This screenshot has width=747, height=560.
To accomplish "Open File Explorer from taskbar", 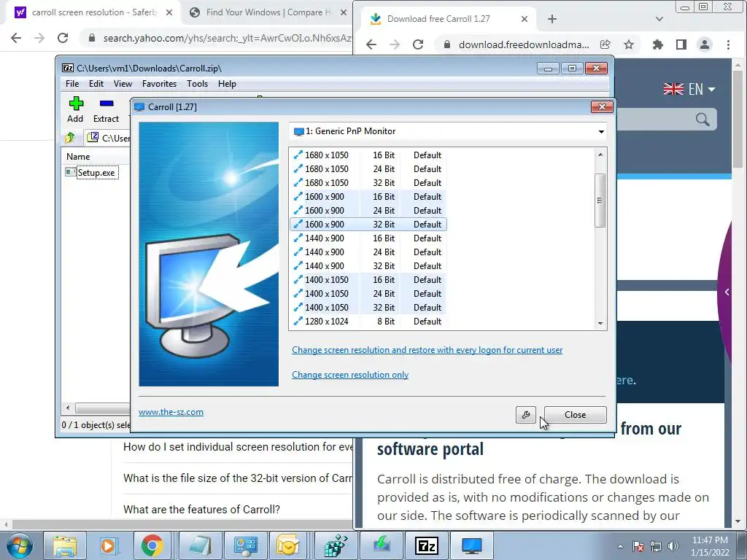I will tap(65, 545).
